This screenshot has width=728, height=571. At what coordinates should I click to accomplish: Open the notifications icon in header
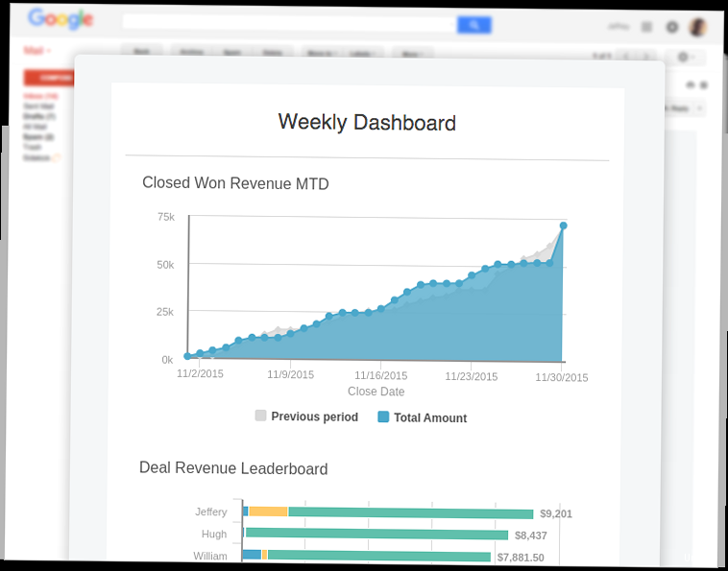click(672, 28)
